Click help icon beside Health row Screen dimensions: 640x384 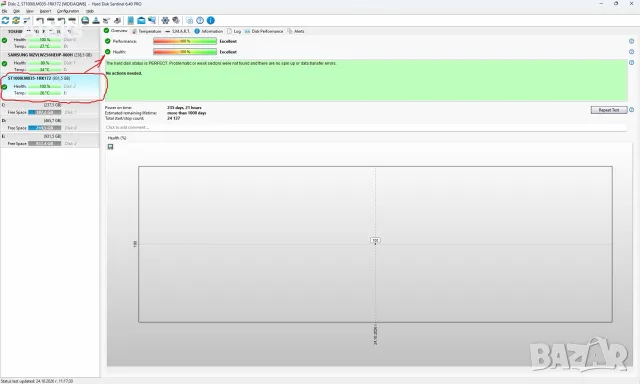pos(631,52)
